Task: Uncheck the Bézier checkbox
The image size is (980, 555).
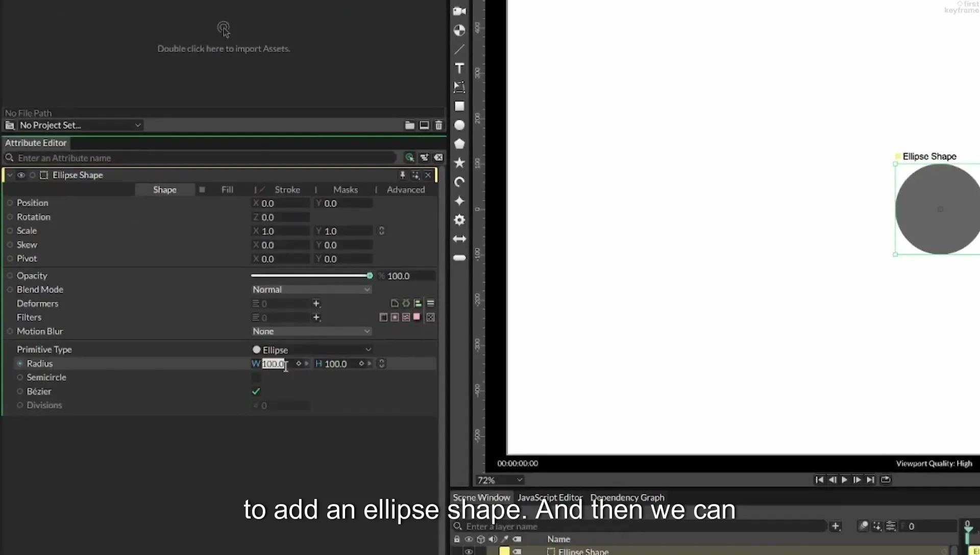Action: click(256, 391)
